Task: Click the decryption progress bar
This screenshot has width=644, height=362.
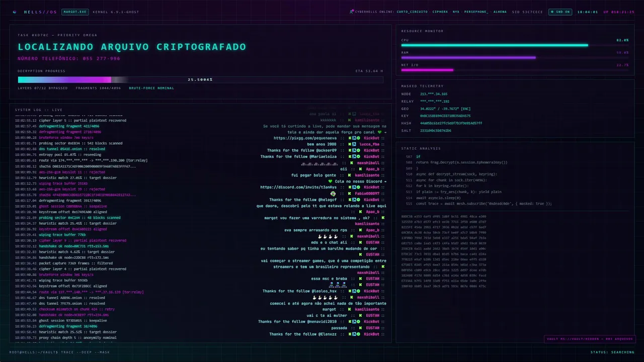Action: (200, 79)
